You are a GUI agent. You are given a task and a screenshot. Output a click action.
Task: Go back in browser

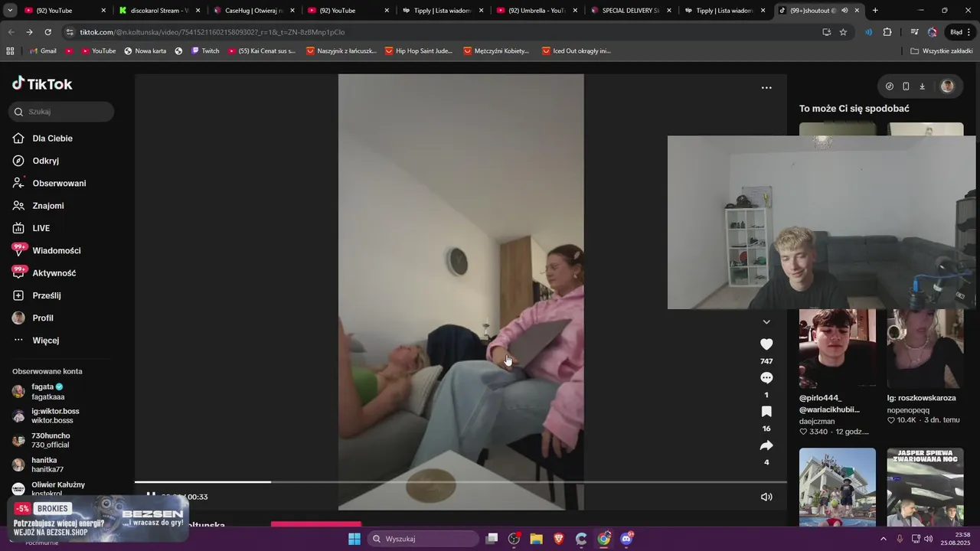click(x=11, y=32)
